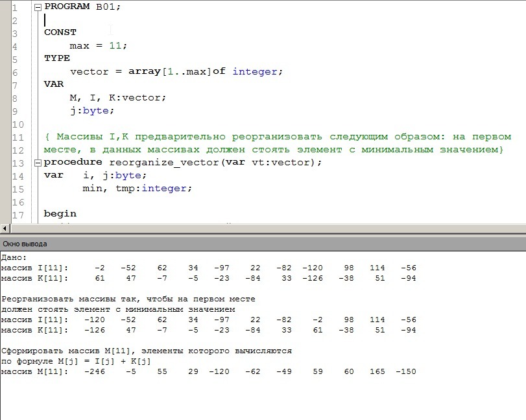
Task: Click the horizontal scrollbar left arrow
Action: click(x=6, y=229)
